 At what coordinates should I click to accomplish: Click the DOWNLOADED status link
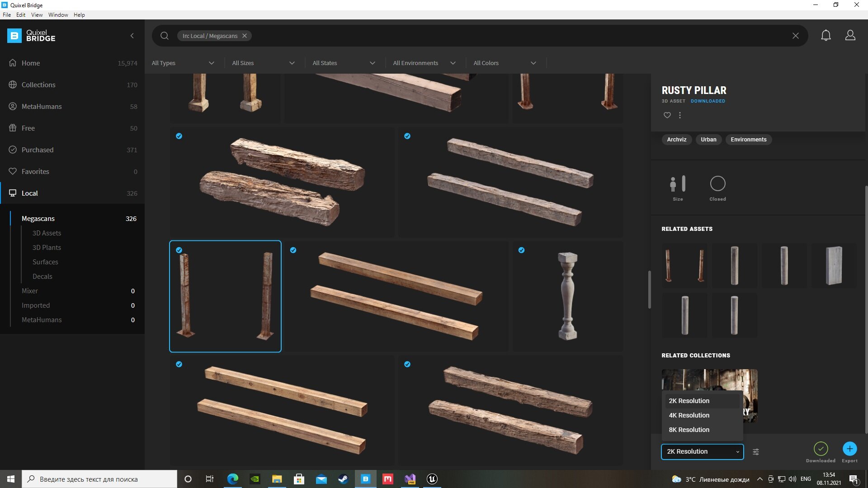[708, 101]
